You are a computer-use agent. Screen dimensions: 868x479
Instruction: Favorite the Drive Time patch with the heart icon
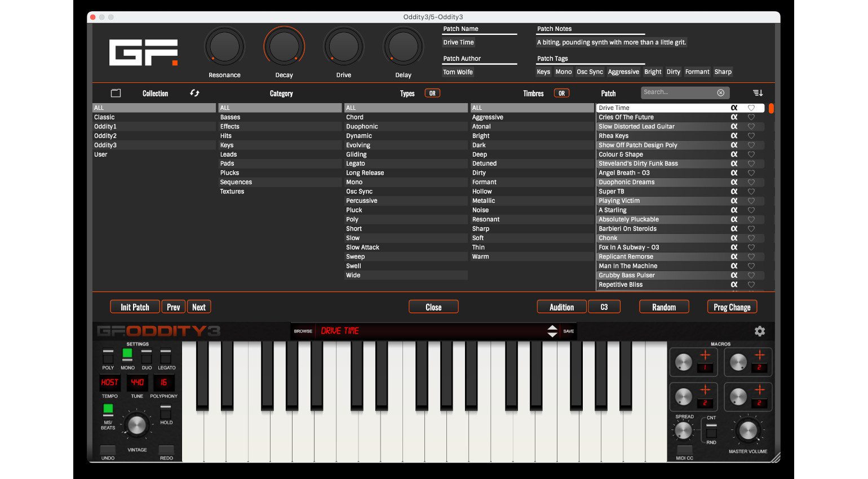pos(751,108)
